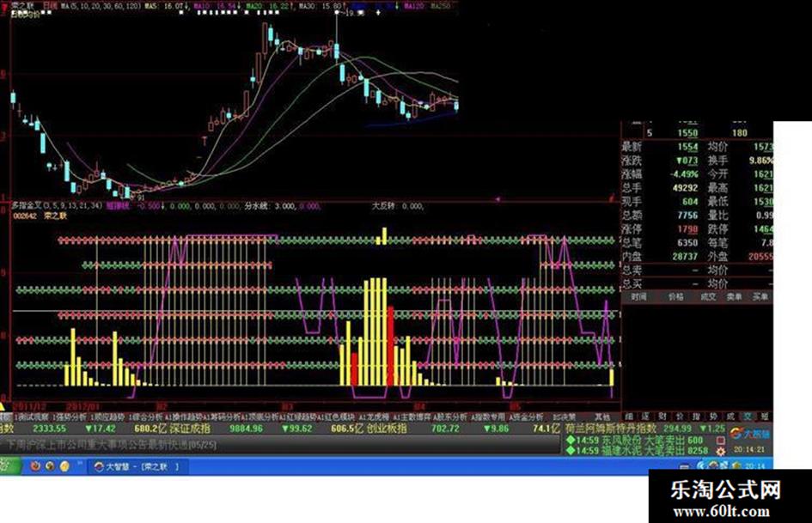Click the 细 panel tab
The height and width of the screenshot is (523, 812).
click(x=629, y=417)
